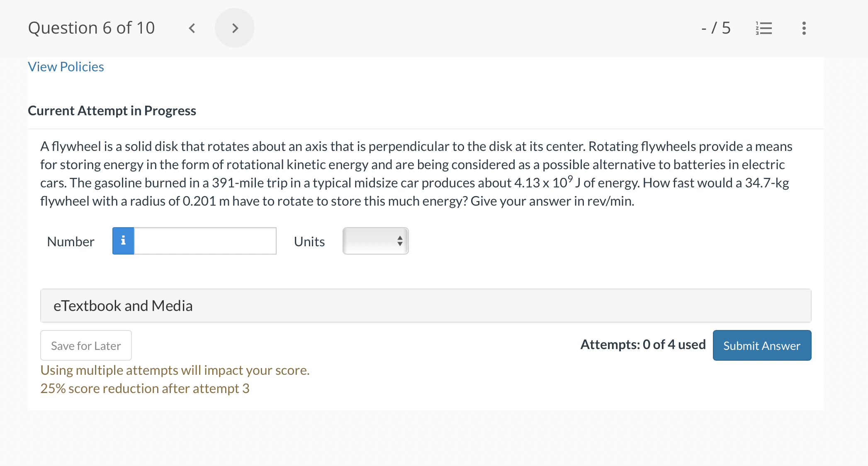Click the Units selector stepper arrows
Image resolution: width=868 pixels, height=466 pixels.
point(399,240)
